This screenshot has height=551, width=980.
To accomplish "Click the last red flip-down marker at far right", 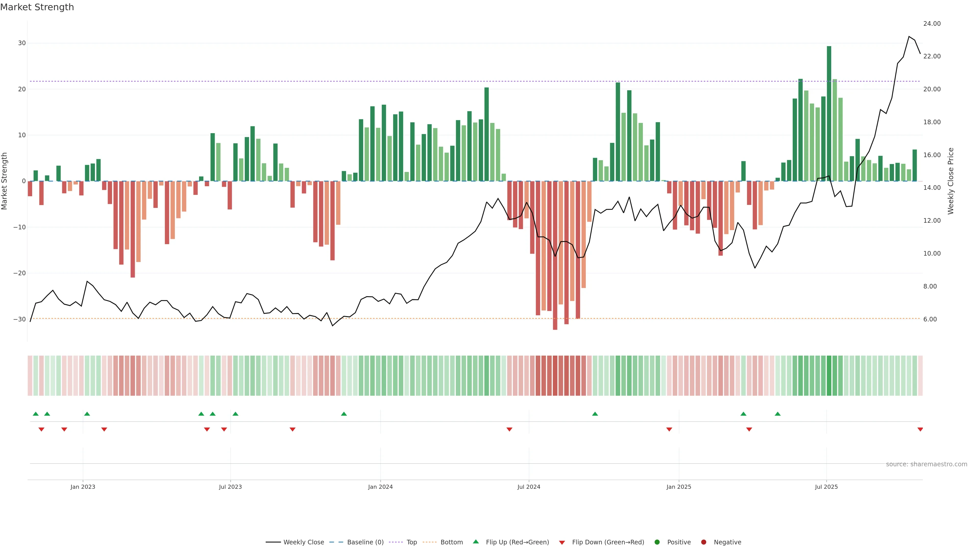I will click(920, 429).
